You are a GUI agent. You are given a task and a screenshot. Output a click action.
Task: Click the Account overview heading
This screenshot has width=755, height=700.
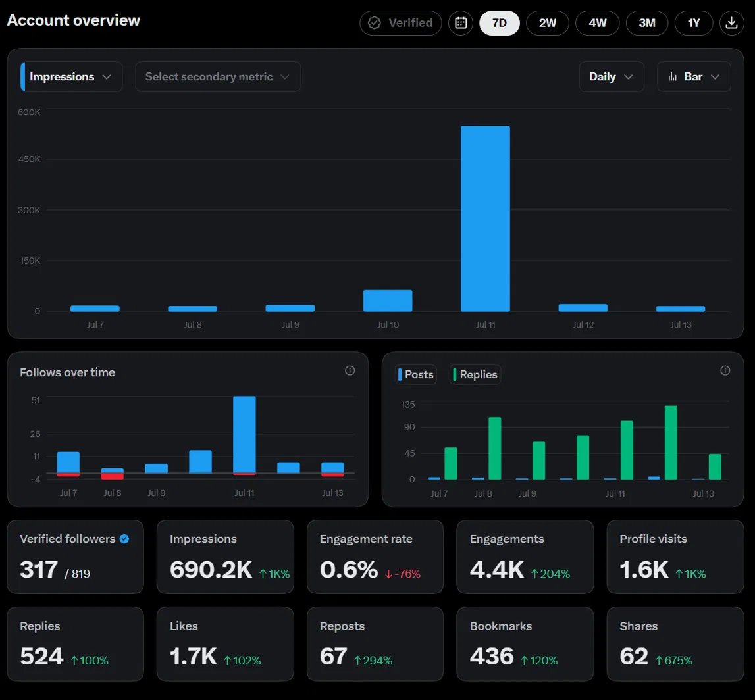pos(73,20)
